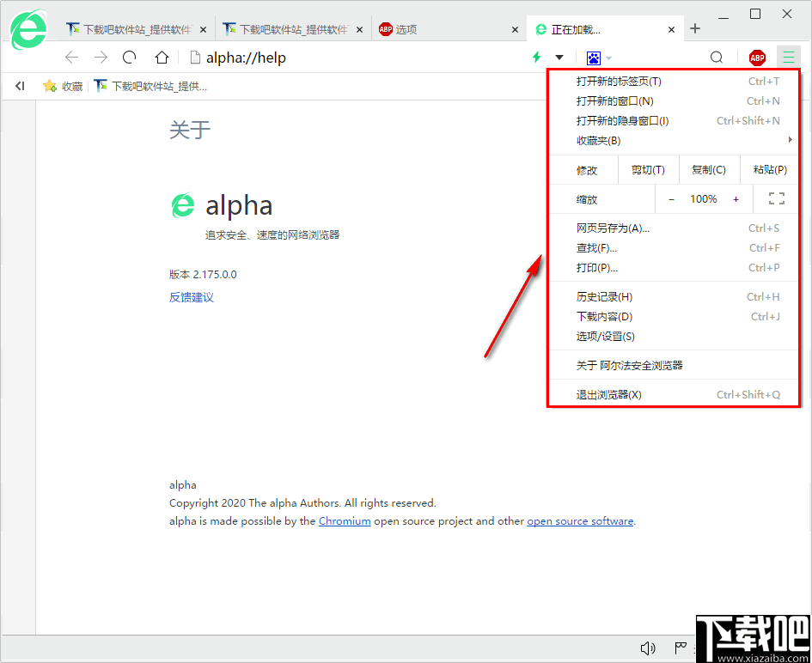Toggle fullscreen mode in the zoom row

pyautogui.click(x=776, y=198)
